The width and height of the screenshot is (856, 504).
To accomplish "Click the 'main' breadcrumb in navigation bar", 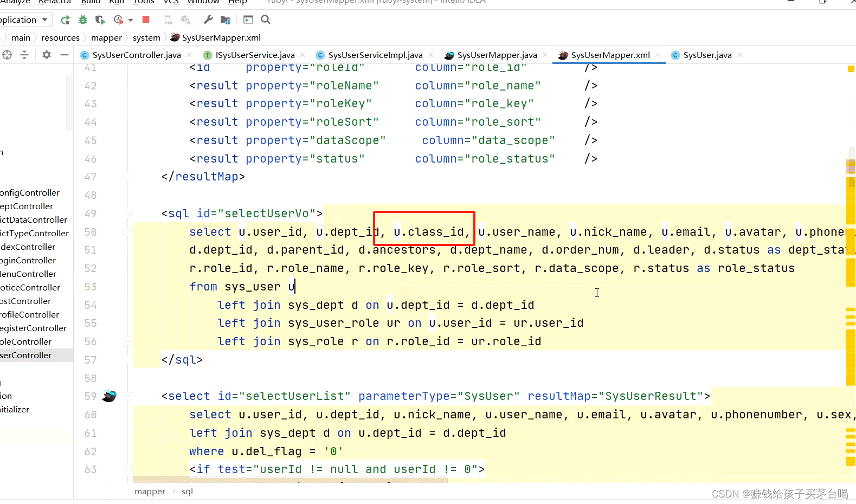I will (x=21, y=37).
